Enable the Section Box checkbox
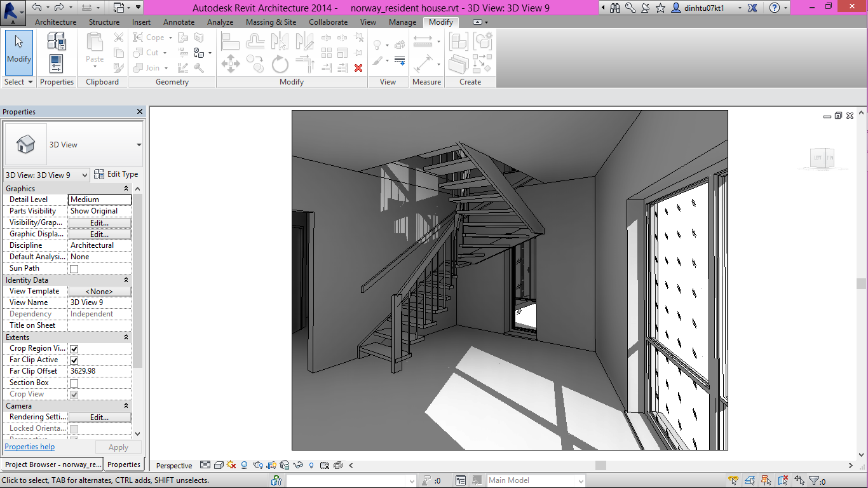Screen dimensions: 868x488 coord(74,383)
